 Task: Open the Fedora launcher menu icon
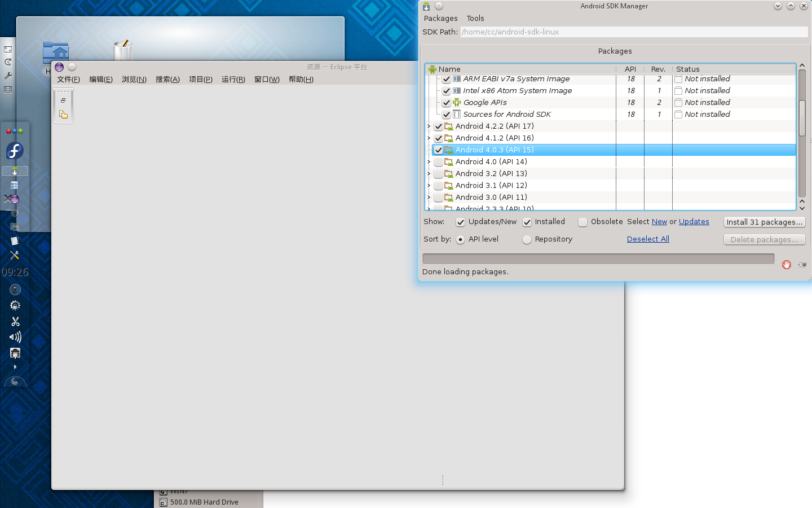pyautogui.click(x=15, y=151)
